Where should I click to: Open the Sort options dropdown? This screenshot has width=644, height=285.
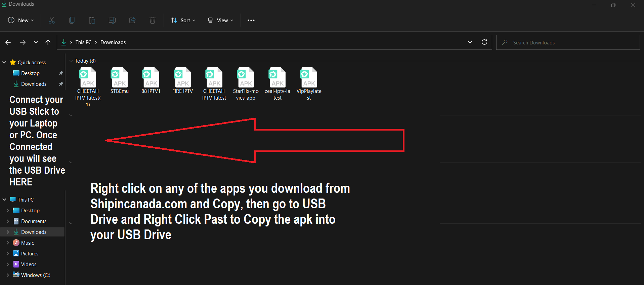point(183,20)
